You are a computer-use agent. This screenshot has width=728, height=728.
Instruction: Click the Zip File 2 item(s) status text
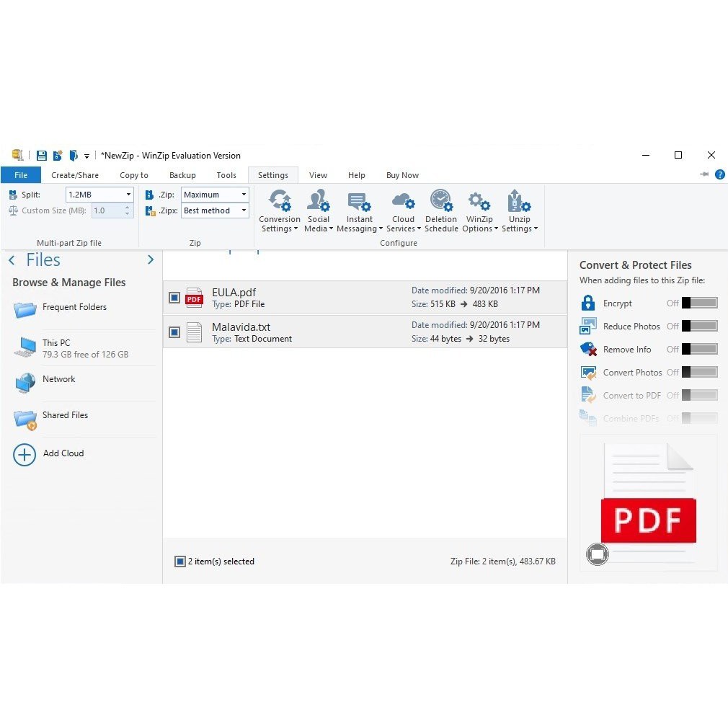pos(502,561)
